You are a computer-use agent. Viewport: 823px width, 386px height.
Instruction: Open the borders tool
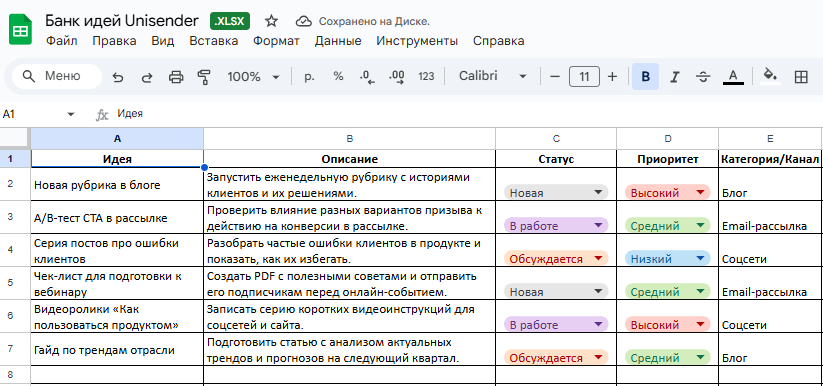click(x=801, y=77)
